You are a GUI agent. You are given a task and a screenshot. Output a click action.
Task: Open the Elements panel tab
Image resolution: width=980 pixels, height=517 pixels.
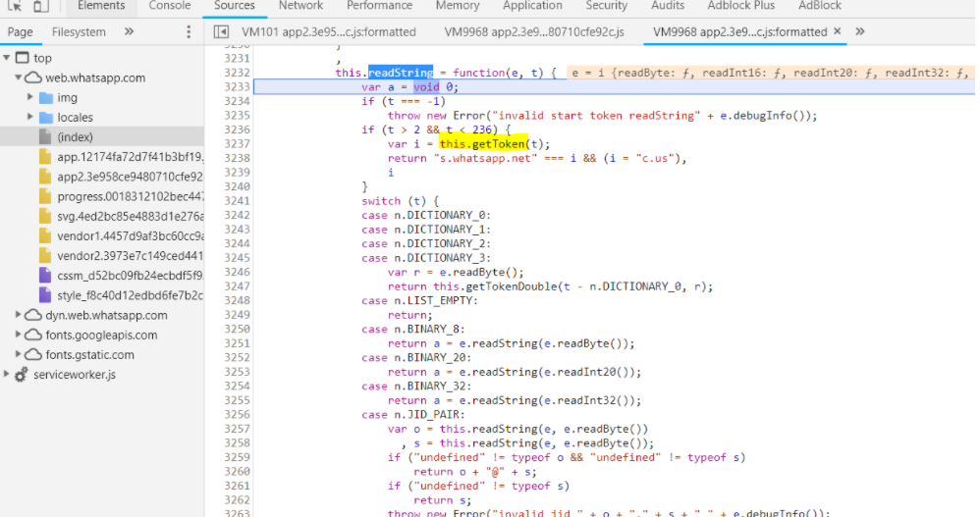(x=101, y=6)
